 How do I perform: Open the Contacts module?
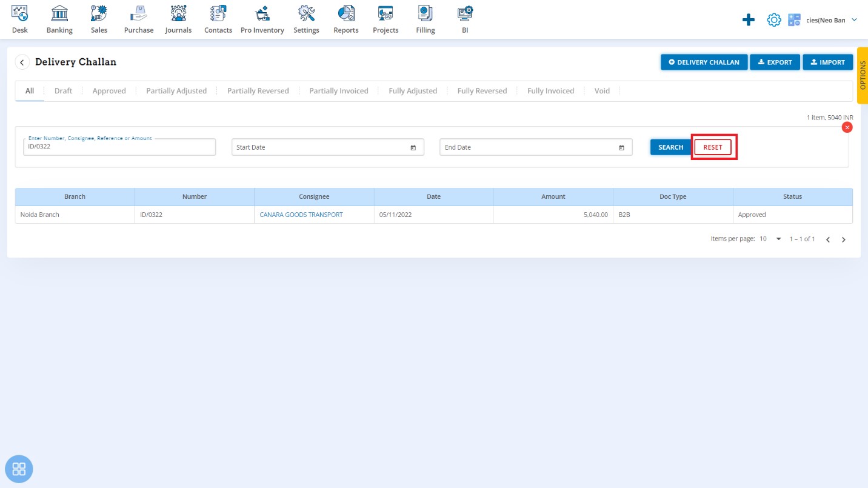click(218, 19)
